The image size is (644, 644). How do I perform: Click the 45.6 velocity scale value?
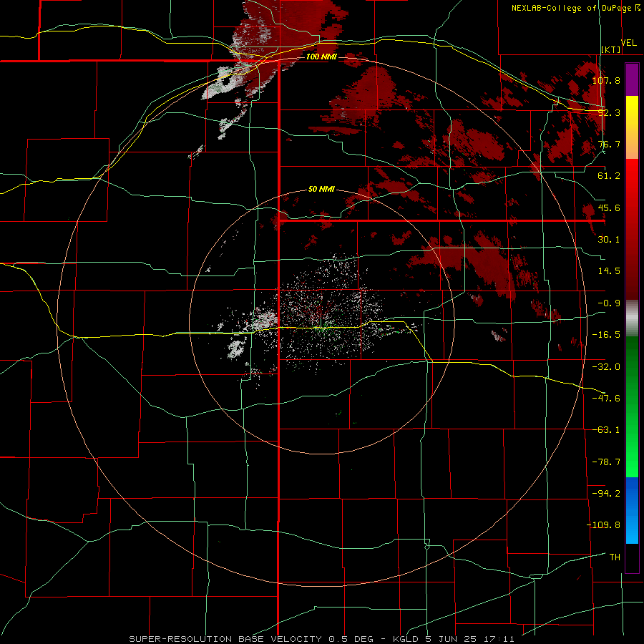609,208
